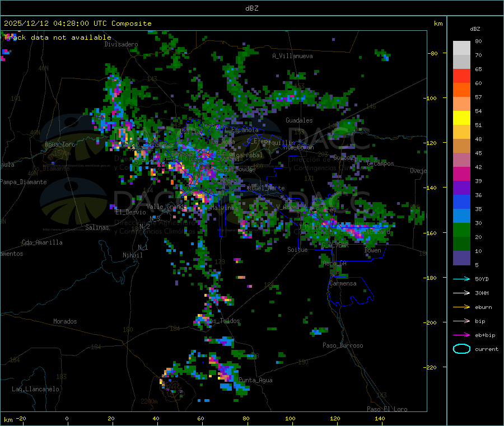The height and width of the screenshot is (426, 504).
Task: Select the pink 42-45 dBZ swatch
Action: [x=461, y=160]
